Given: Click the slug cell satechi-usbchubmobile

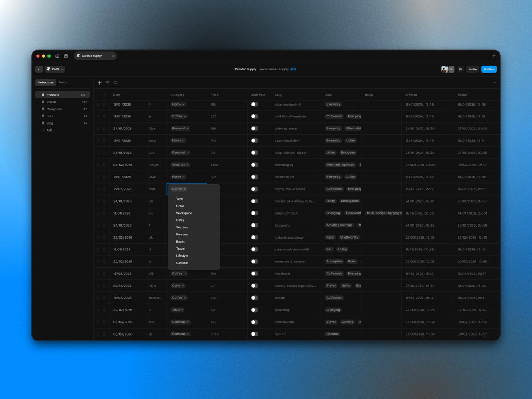Looking at the screenshot, I should coord(296,250).
